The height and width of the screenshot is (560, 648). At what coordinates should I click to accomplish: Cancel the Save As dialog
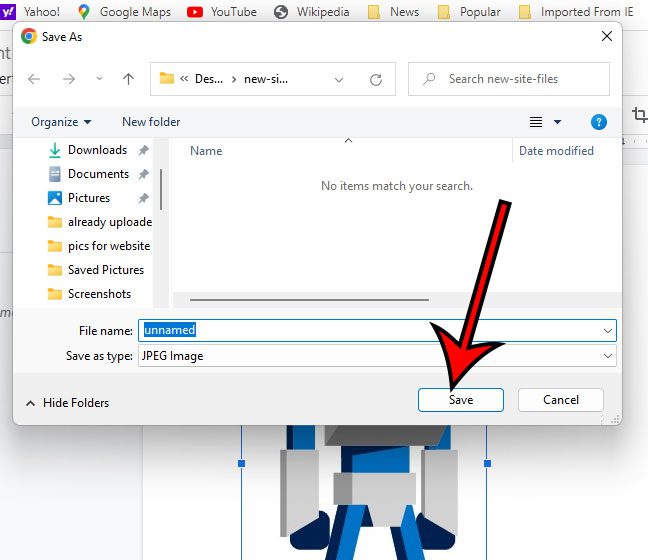(x=561, y=400)
